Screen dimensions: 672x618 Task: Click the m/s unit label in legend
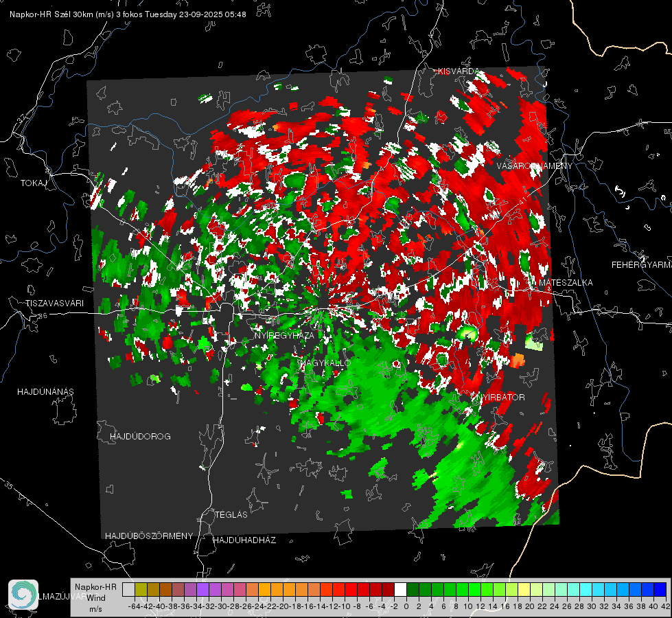click(95, 609)
